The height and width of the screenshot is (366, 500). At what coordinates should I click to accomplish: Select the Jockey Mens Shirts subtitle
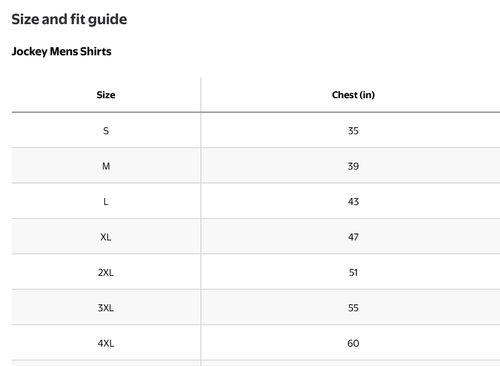pos(62,51)
